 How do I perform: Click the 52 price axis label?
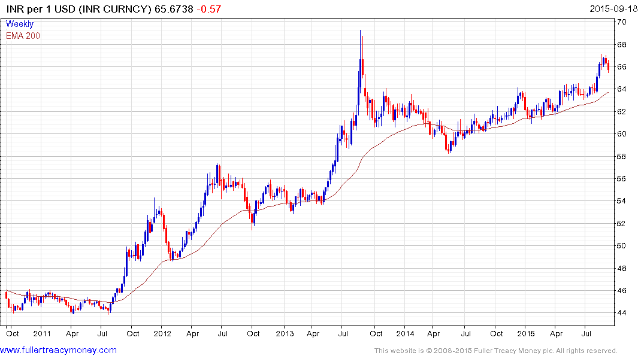click(622, 223)
